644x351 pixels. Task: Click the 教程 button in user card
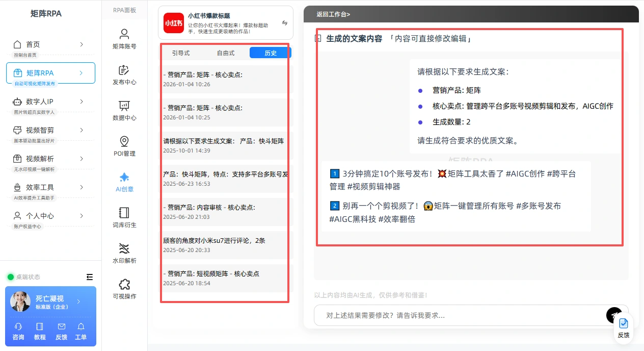pos(40,332)
